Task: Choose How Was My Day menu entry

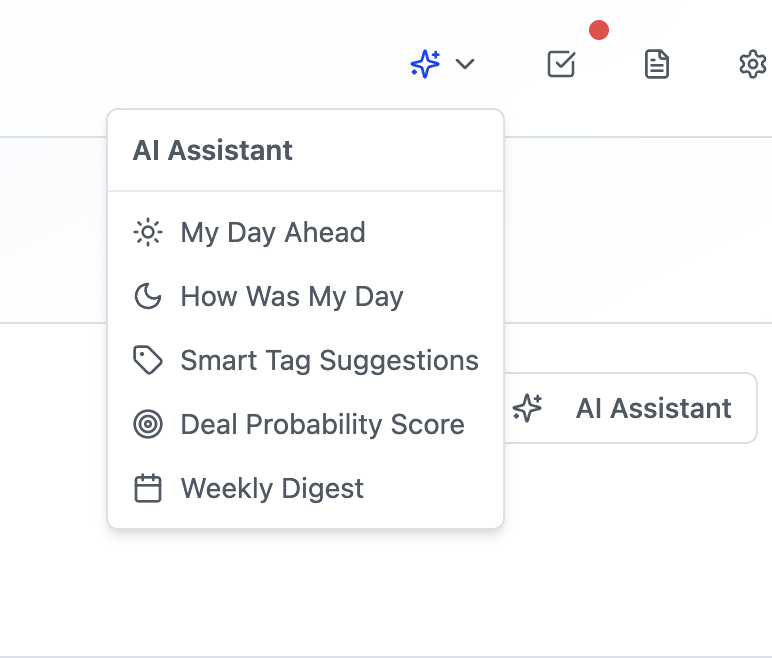Action: click(x=292, y=297)
